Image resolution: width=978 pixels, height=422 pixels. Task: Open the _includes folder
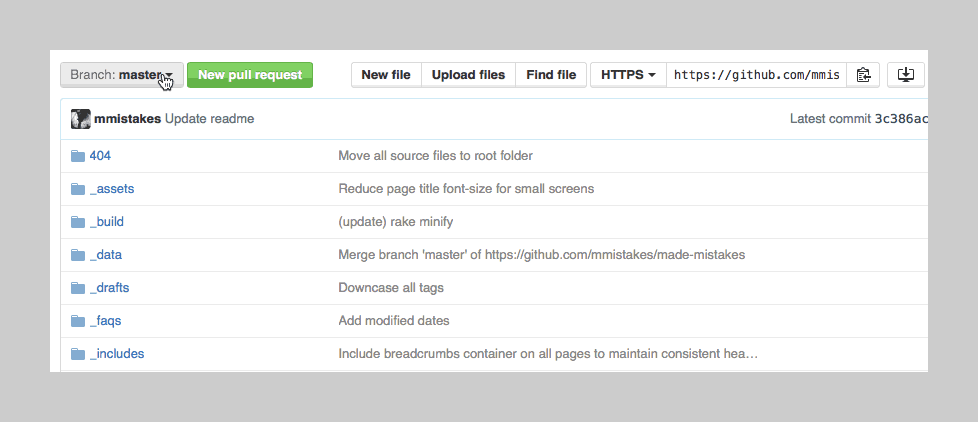(116, 354)
